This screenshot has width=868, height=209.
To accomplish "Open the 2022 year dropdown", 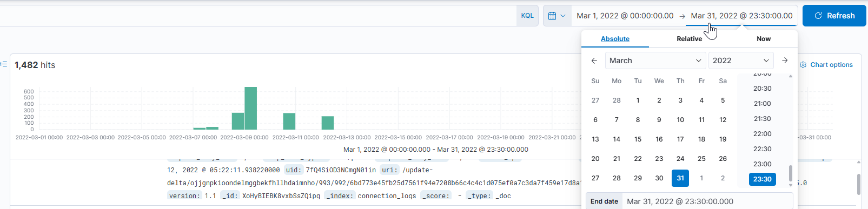I will click(741, 60).
